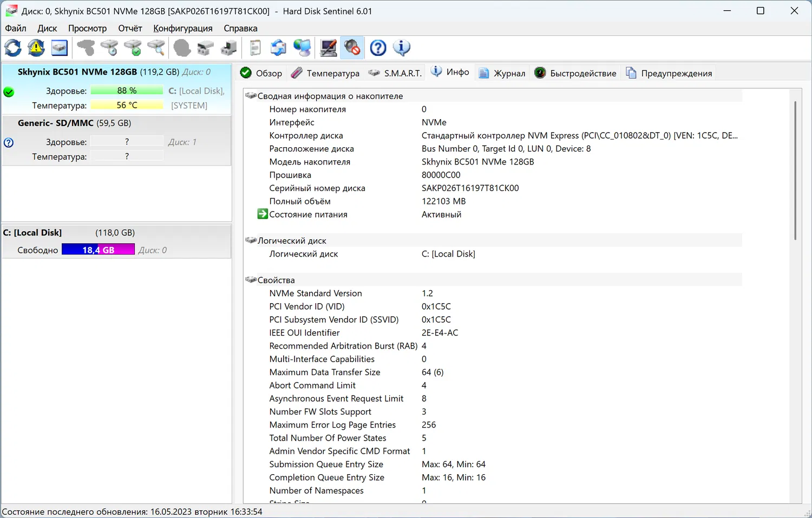Image resolution: width=812 pixels, height=518 pixels.
Task: Select the Generic- SD/MMC disk entry
Action: coord(116,140)
